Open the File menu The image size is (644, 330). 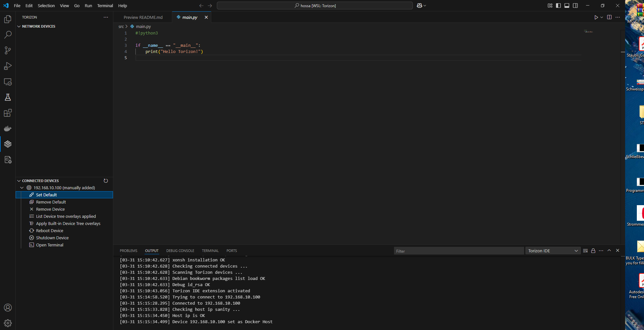click(x=17, y=6)
